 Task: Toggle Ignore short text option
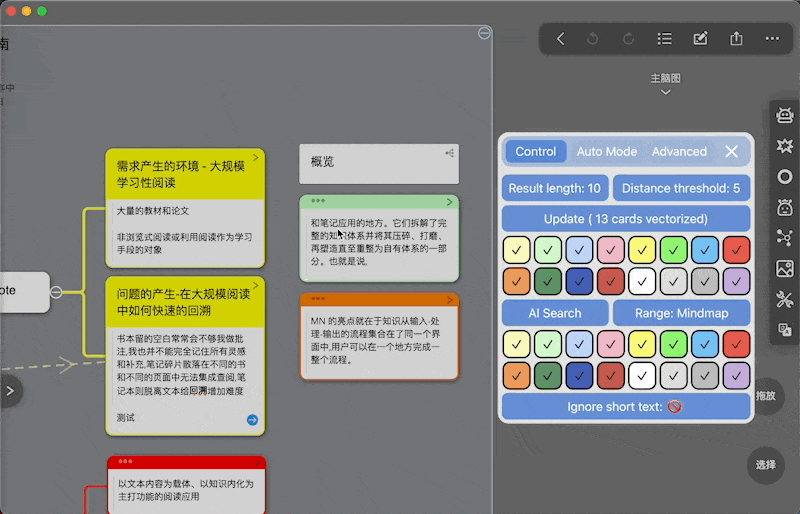point(626,407)
